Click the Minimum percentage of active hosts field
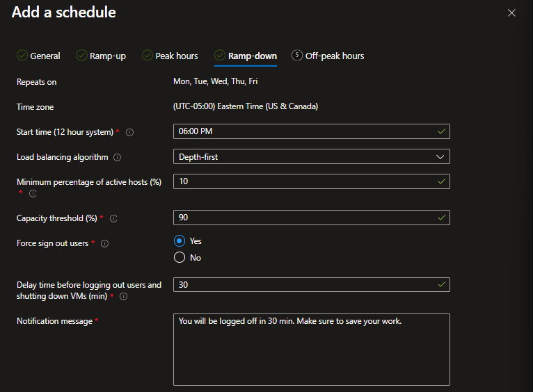 pyautogui.click(x=306, y=181)
